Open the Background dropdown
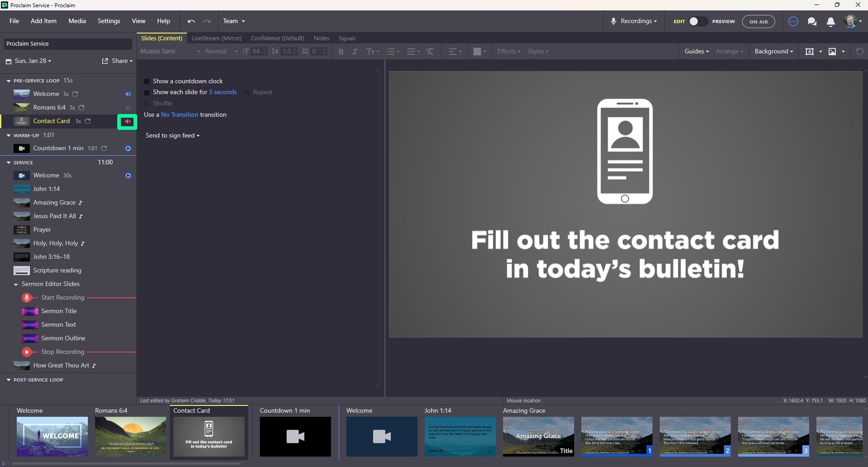Viewport: 868px width, 467px height. coord(773,51)
